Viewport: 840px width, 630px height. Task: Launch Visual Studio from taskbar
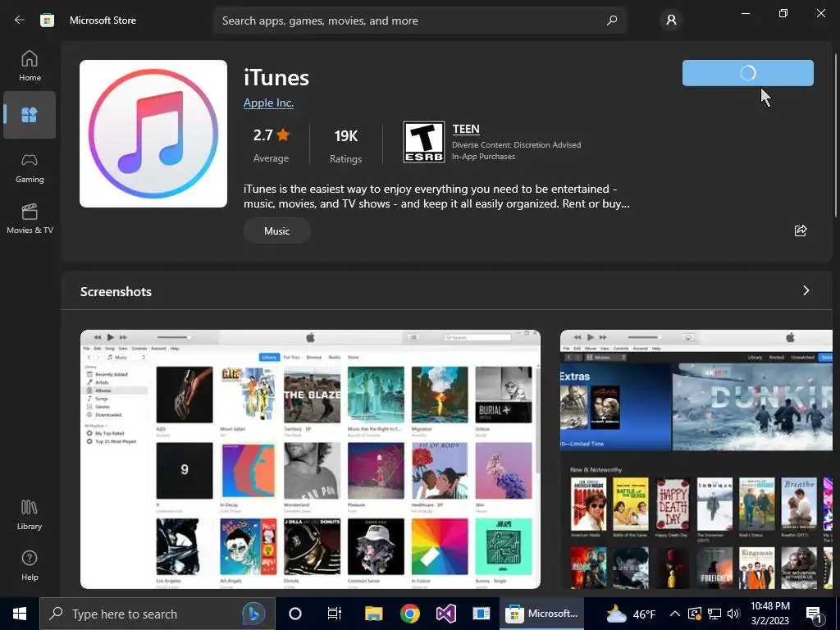click(445, 614)
